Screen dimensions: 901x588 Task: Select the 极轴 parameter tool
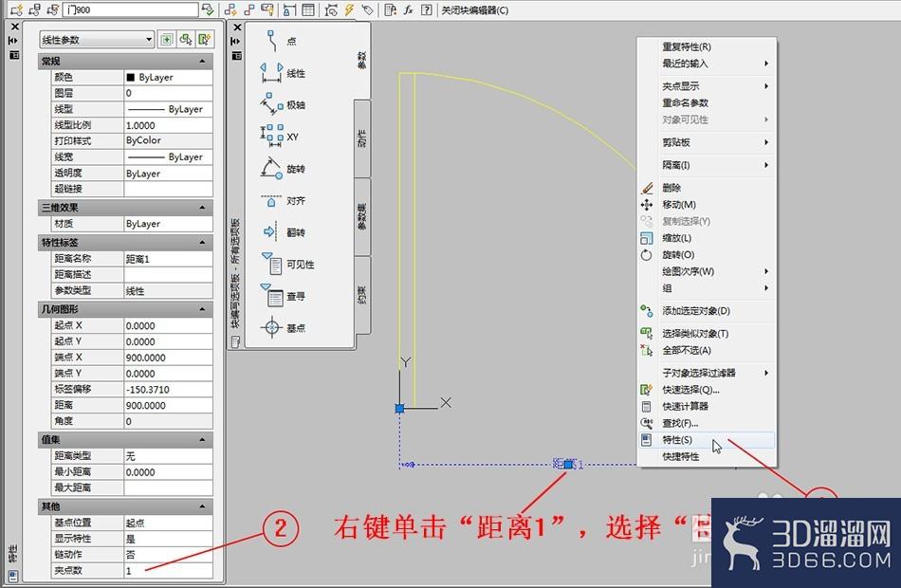[282, 104]
